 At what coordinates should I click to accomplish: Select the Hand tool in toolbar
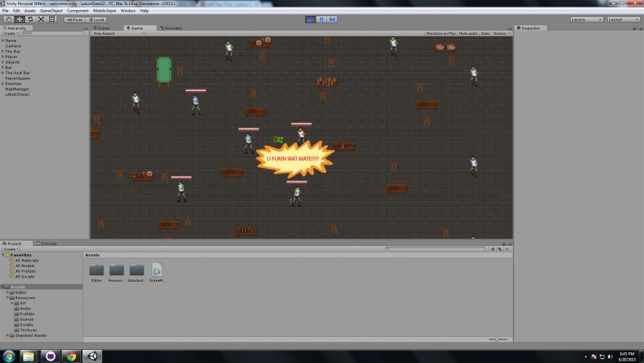[8, 20]
